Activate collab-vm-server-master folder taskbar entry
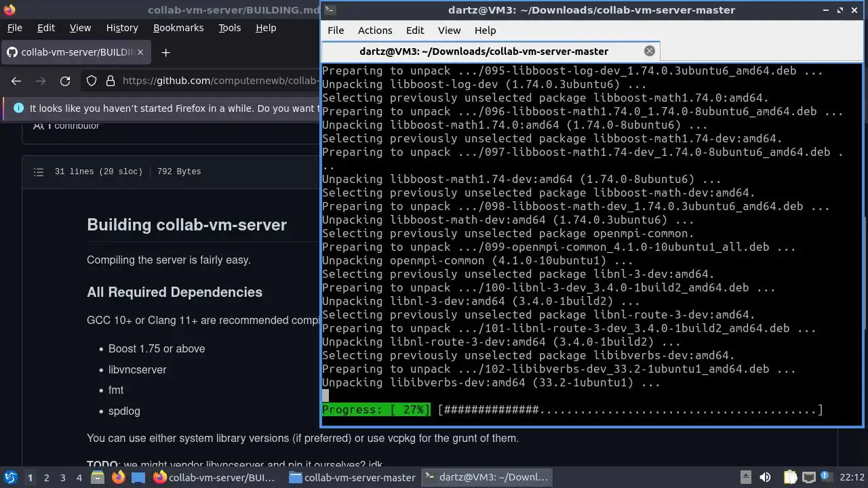868x488 pixels. (352, 478)
